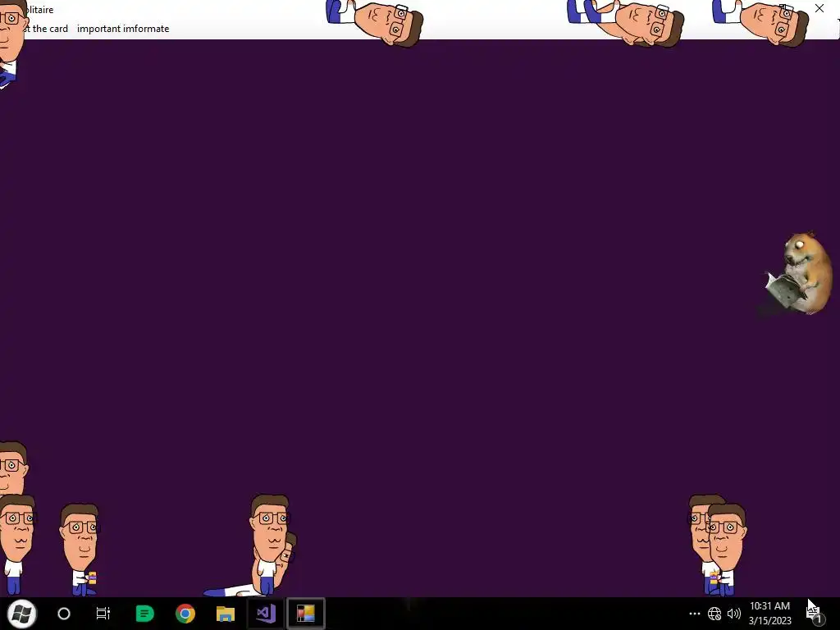Select the running solitaire app taskbar icon
The width and height of the screenshot is (840, 630).
pyautogui.click(x=306, y=614)
